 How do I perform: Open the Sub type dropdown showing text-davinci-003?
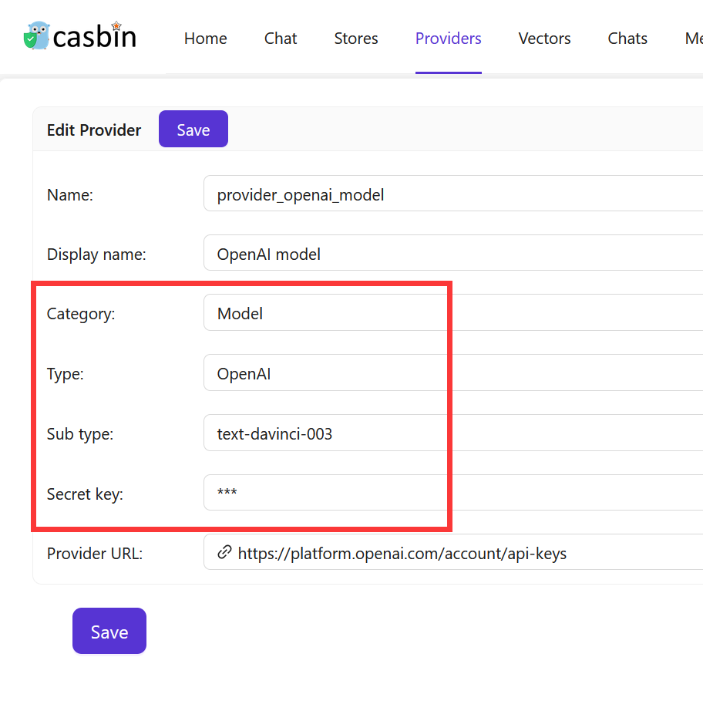(324, 433)
